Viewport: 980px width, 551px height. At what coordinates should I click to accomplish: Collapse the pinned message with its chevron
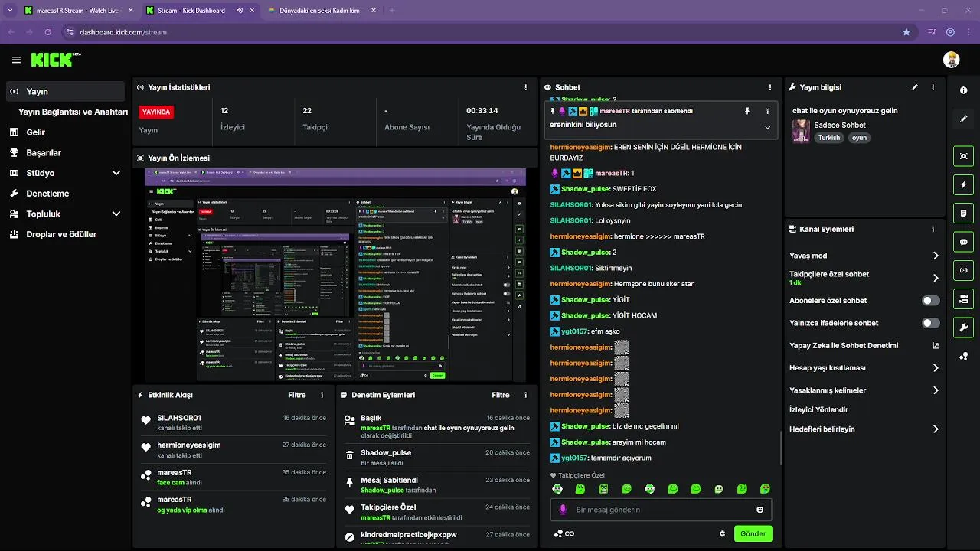tap(767, 127)
